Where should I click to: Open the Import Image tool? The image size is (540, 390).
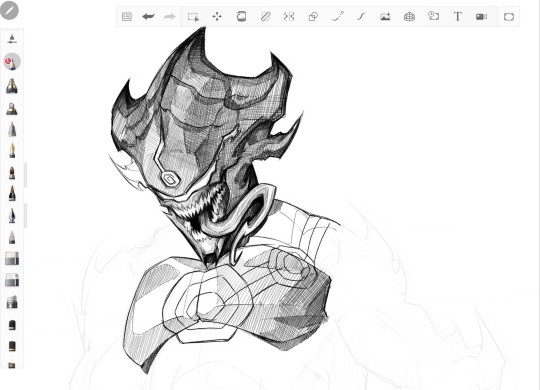pyautogui.click(x=385, y=17)
